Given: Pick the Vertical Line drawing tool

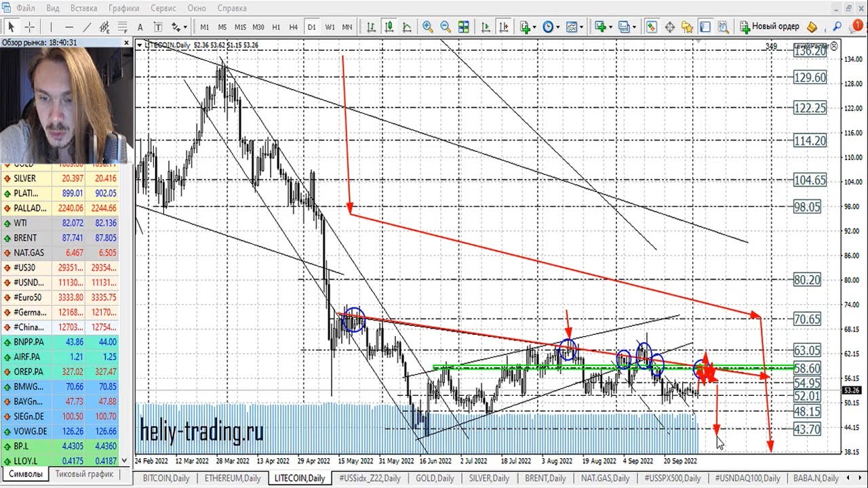Looking at the screenshot, I should click(x=51, y=27).
